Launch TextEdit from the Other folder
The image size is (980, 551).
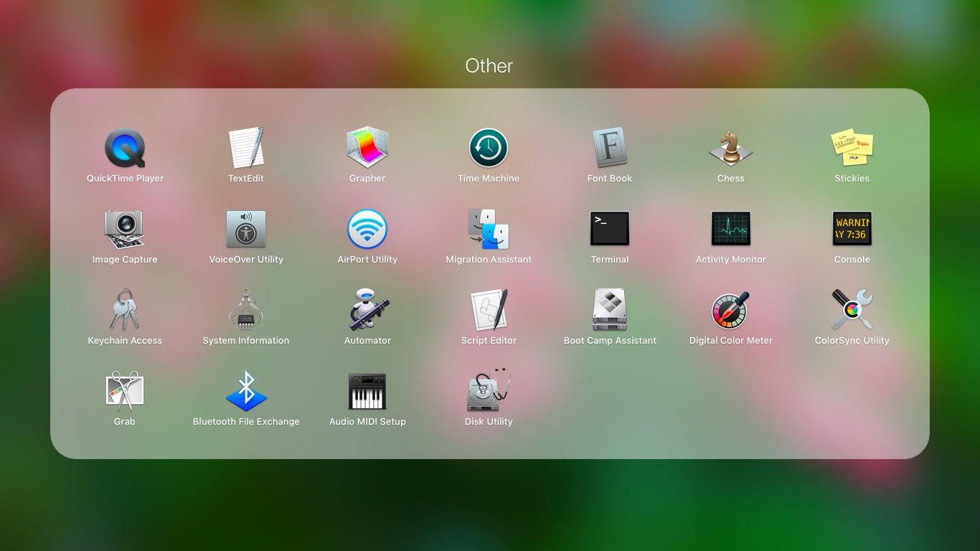[246, 148]
